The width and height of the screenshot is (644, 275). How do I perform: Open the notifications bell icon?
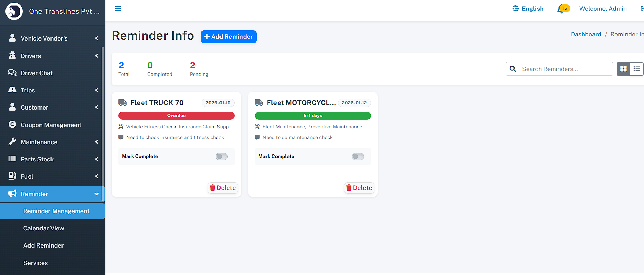click(561, 9)
